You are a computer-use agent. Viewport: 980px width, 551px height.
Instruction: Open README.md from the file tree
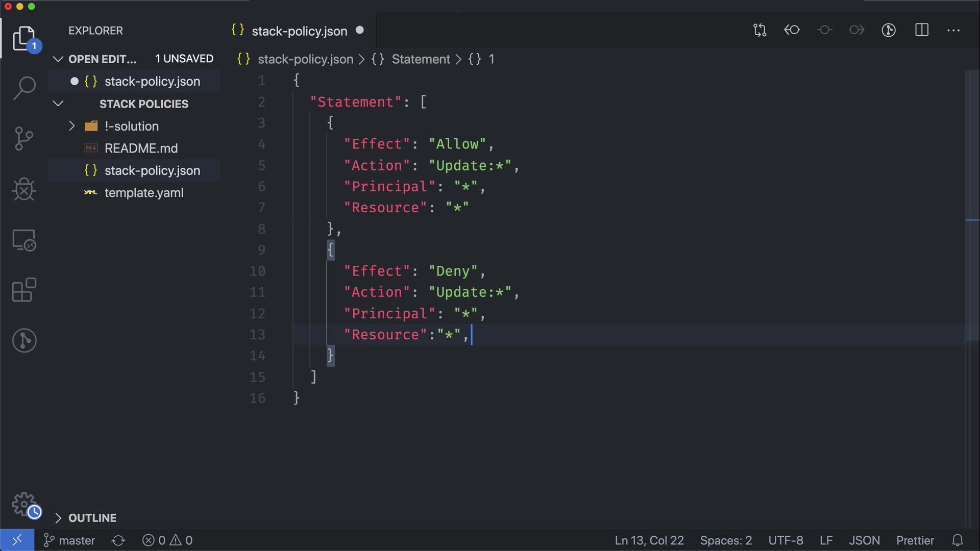tap(141, 148)
